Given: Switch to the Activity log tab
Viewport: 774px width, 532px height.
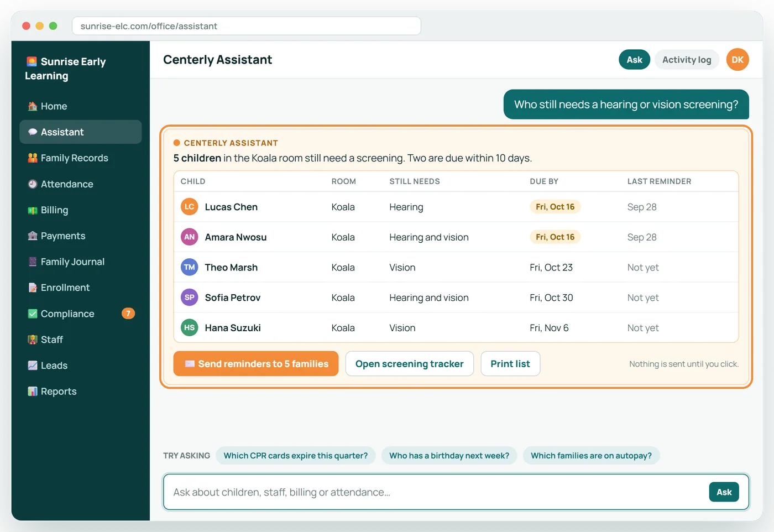Looking at the screenshot, I should (687, 60).
